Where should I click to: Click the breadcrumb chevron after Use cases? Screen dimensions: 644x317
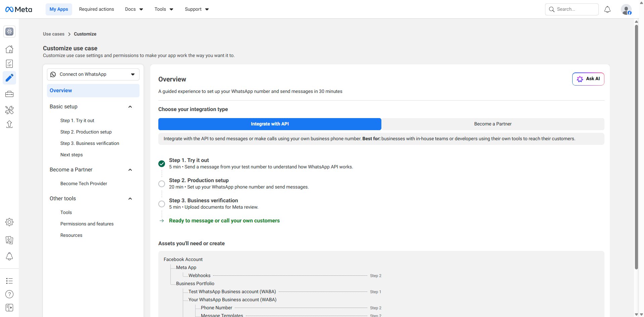click(69, 34)
